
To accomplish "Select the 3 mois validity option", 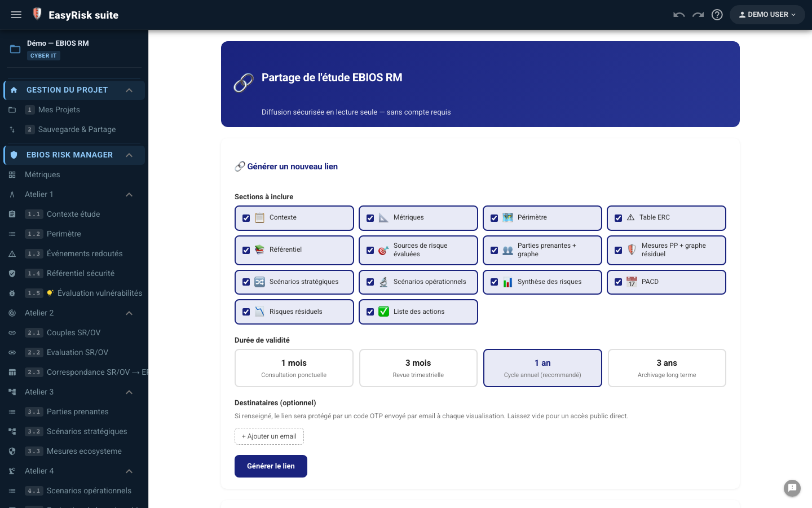I will point(418,368).
